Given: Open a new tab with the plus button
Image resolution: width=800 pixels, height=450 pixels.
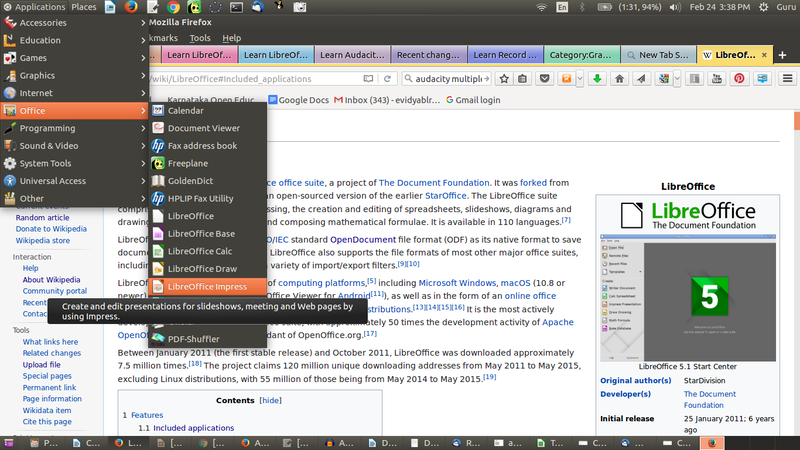Looking at the screenshot, I should tap(782, 55).
